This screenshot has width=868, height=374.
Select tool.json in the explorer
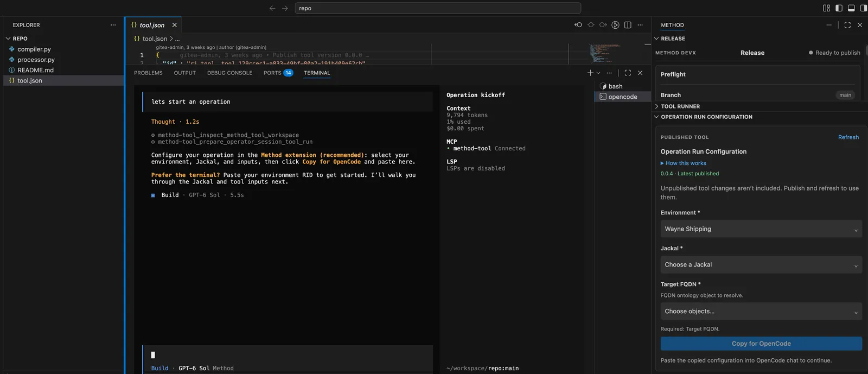pos(64,80)
